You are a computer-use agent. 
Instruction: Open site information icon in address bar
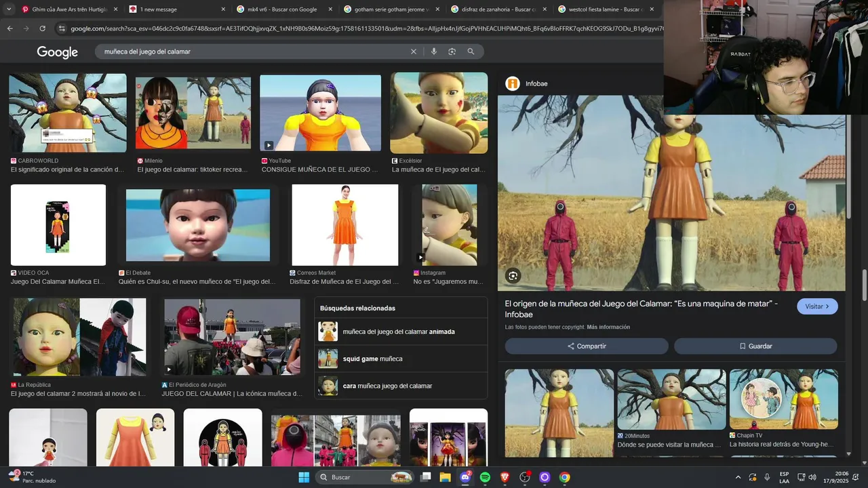coord(62,28)
